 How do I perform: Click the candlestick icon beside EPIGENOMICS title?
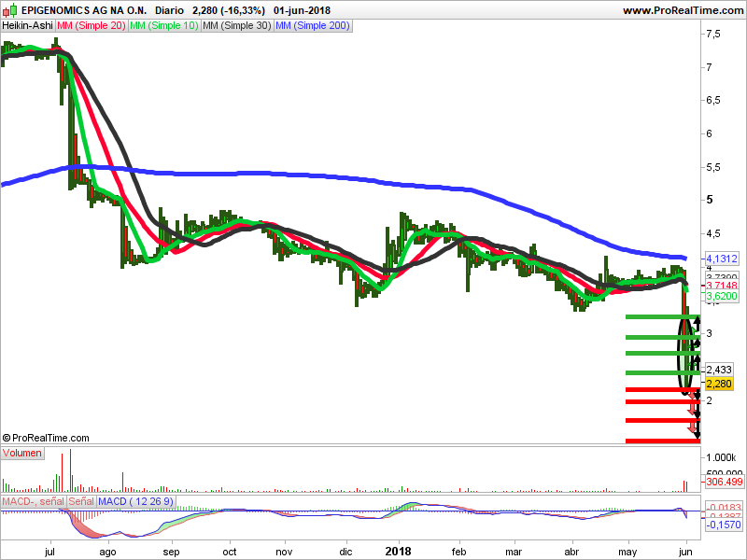(10, 10)
